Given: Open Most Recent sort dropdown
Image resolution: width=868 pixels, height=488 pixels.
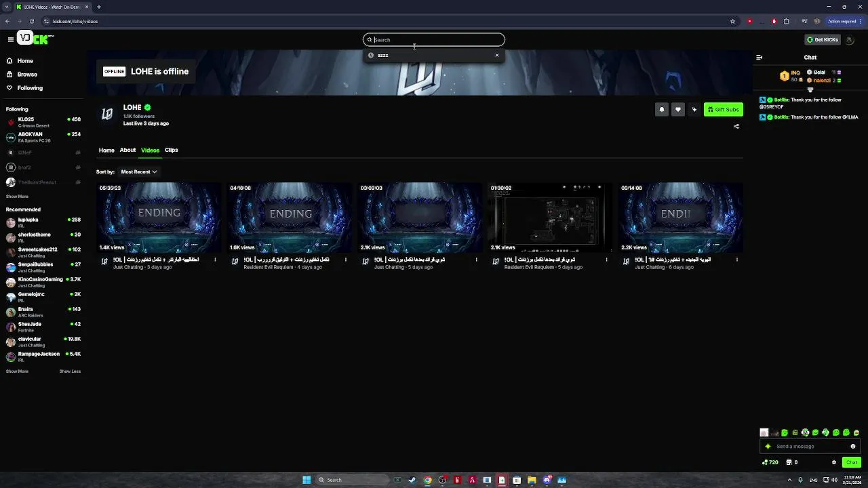Looking at the screenshot, I should (x=138, y=171).
